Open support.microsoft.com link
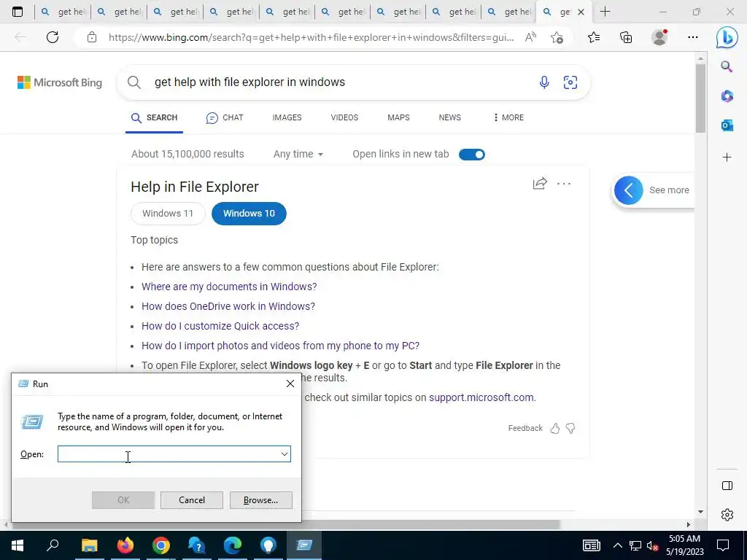The width and height of the screenshot is (747, 560). point(482,397)
